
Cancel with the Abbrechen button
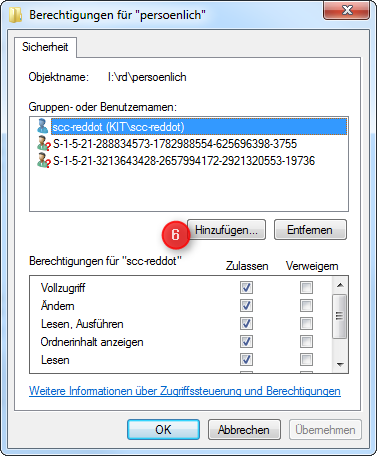pos(244,430)
